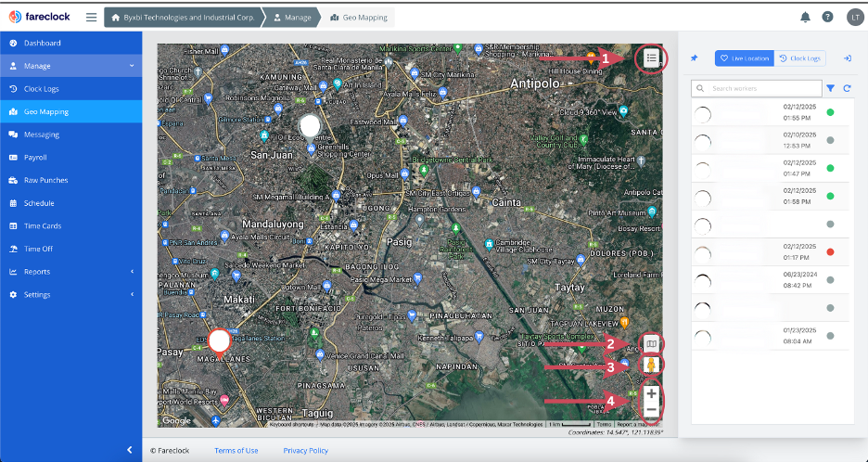Open the help question mark icon
Screen dimensions: 868x462
tap(827, 18)
